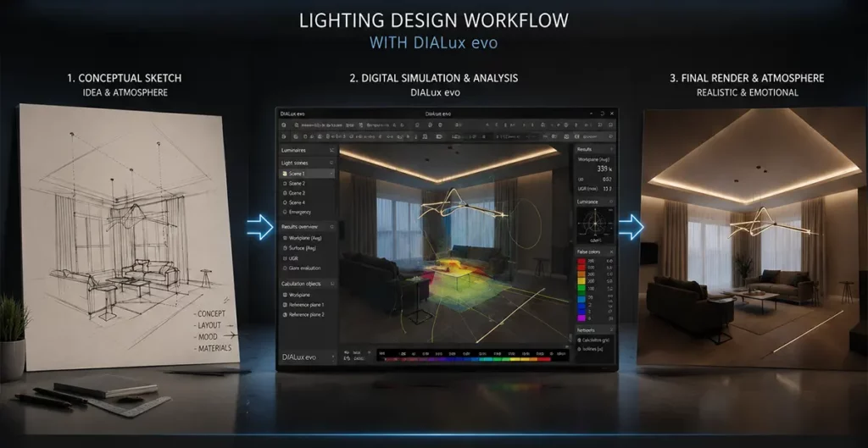Click the "MOOD" note on the sketch
The width and height of the screenshot is (868, 448).
(206, 337)
